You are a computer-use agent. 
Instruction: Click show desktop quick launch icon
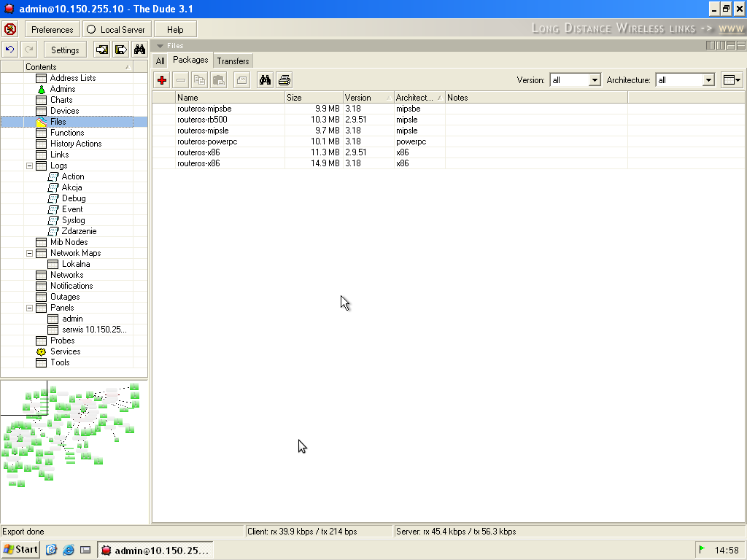coord(85,550)
